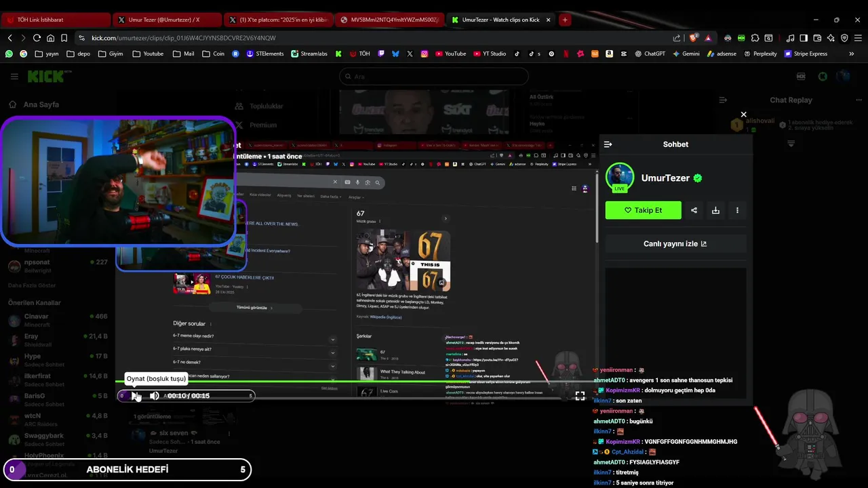Click the kick.com address bar URL
The width and height of the screenshot is (868, 488).
(184, 38)
